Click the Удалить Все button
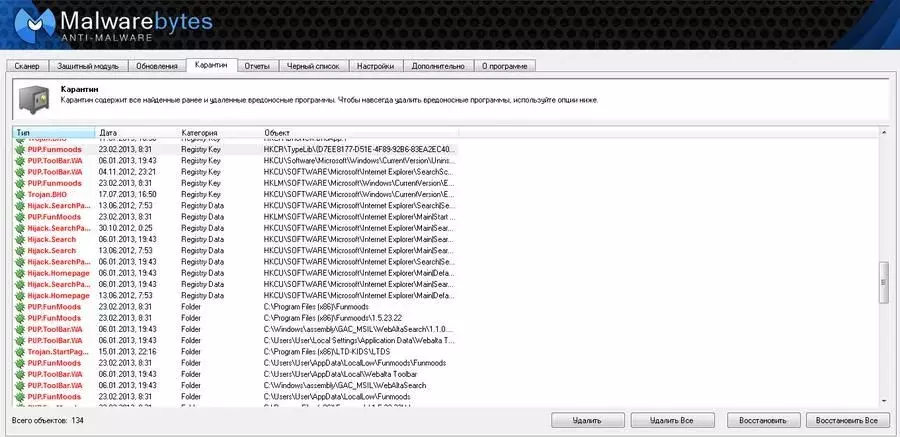This screenshot has height=437, width=900. [x=672, y=420]
